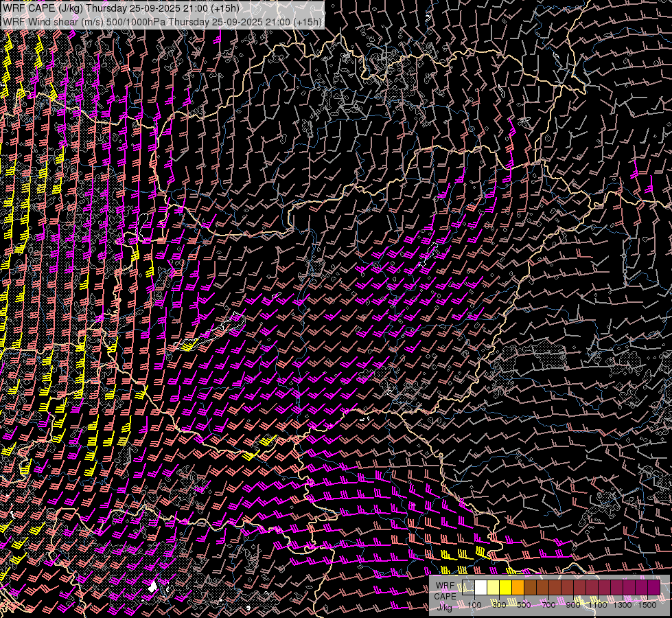
Task: Click the small solid white patch on the map
Action: (153, 586)
